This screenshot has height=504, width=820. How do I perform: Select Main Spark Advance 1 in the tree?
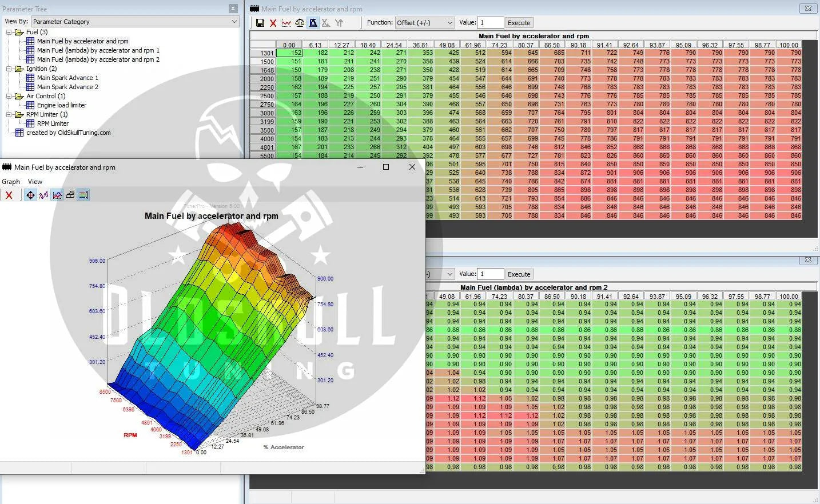[x=67, y=78]
